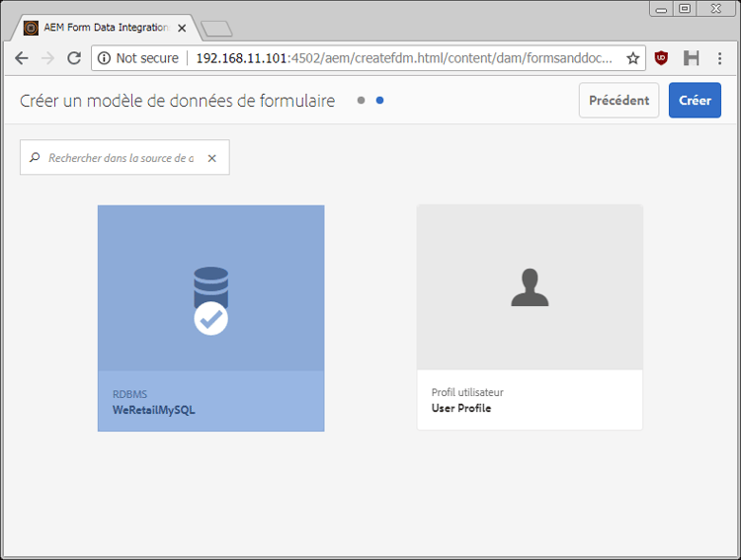
Task: Click the WeRetailMySQL title text
Action: [153, 410]
